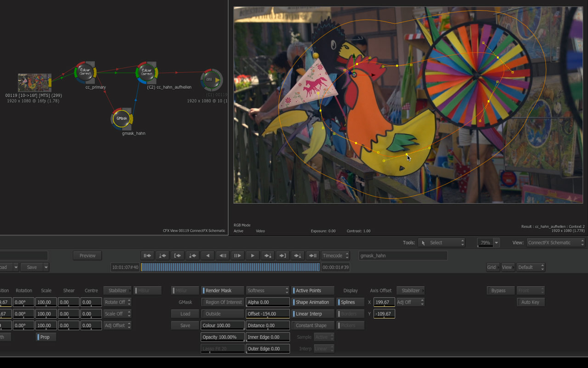Step forward one frame

pyautogui.click(x=237, y=256)
